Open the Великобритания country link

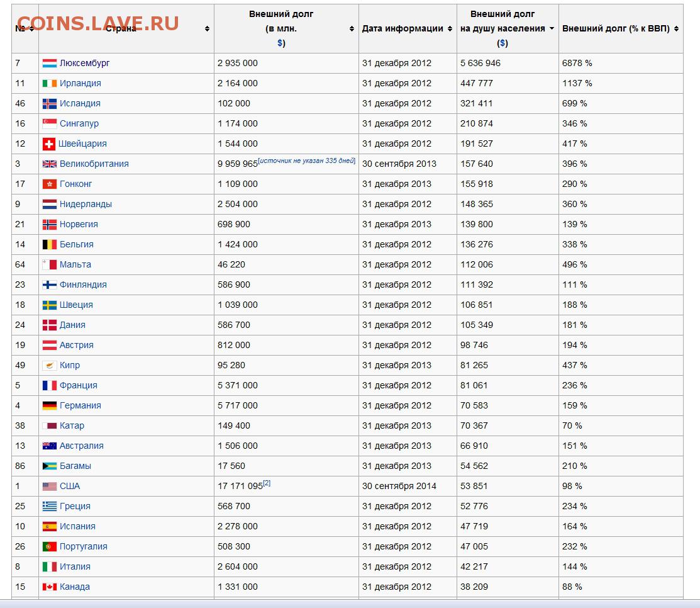tap(94, 164)
